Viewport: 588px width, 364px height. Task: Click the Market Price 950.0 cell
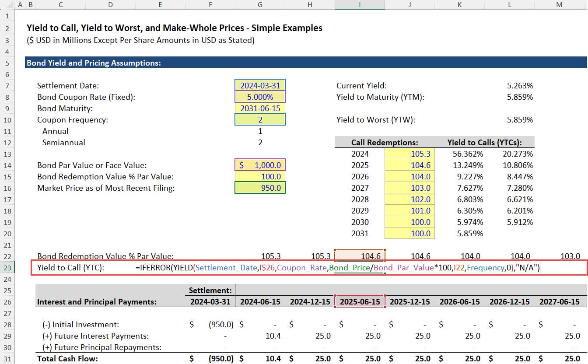(260, 188)
